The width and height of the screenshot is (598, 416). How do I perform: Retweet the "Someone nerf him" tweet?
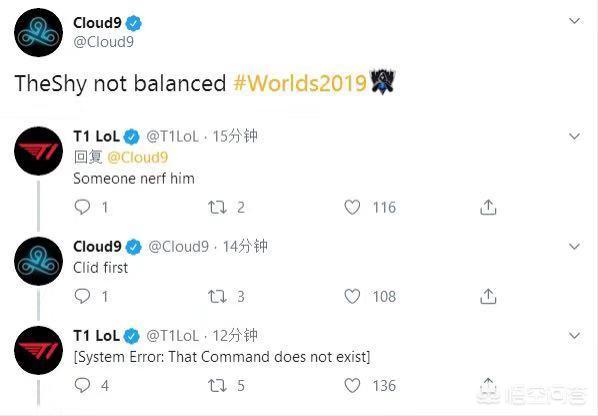tap(217, 207)
